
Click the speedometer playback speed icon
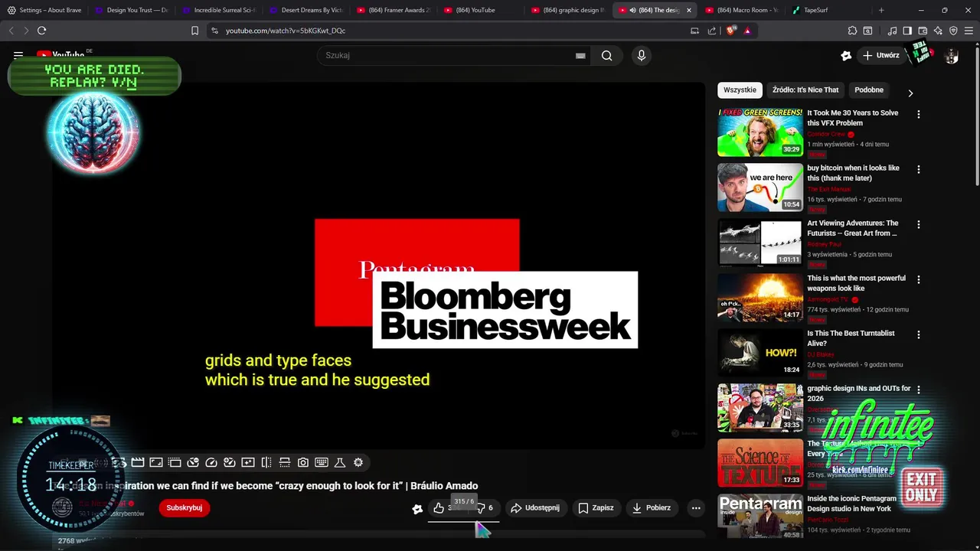(x=211, y=462)
